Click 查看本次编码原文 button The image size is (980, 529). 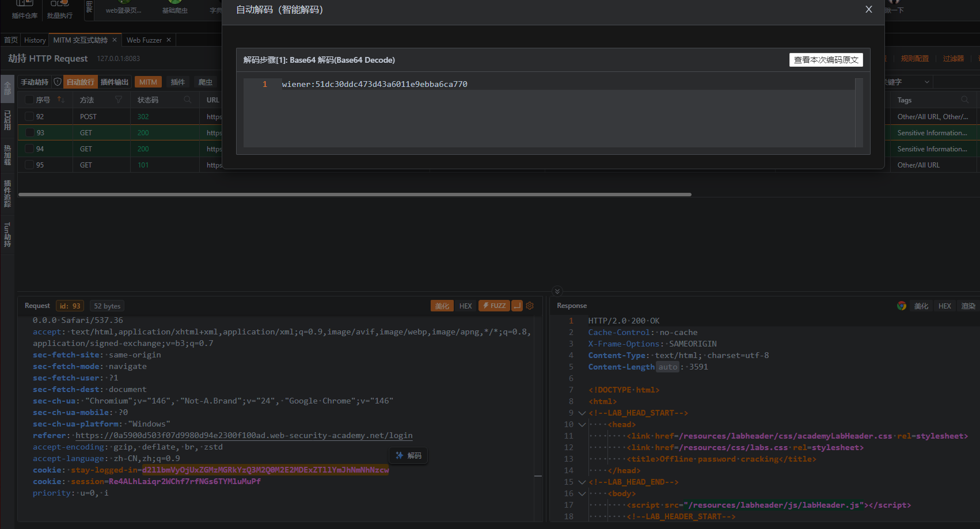click(x=826, y=60)
